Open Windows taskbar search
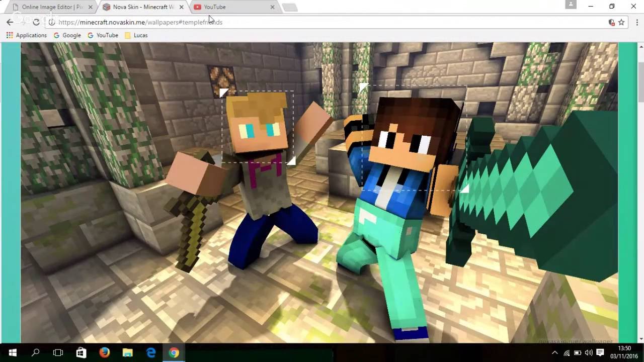The image size is (644, 362). pos(35,352)
